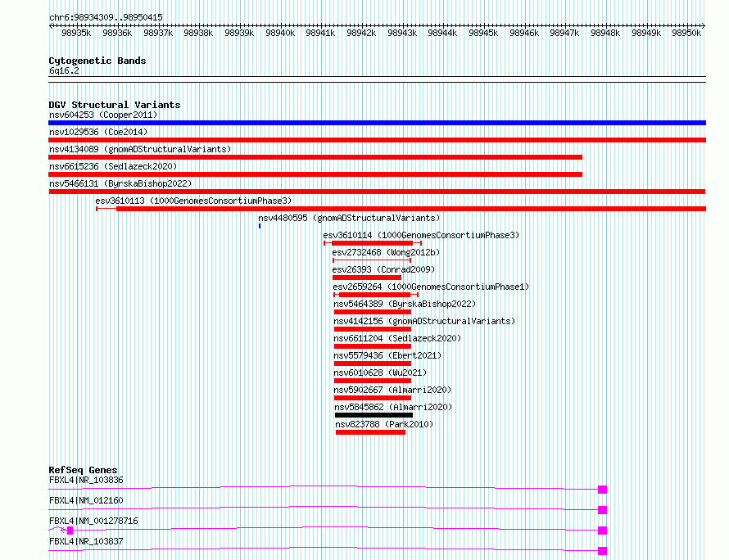Select the nsv1029536 (Coe2014) label
This screenshot has width=729, height=560.
click(98, 132)
